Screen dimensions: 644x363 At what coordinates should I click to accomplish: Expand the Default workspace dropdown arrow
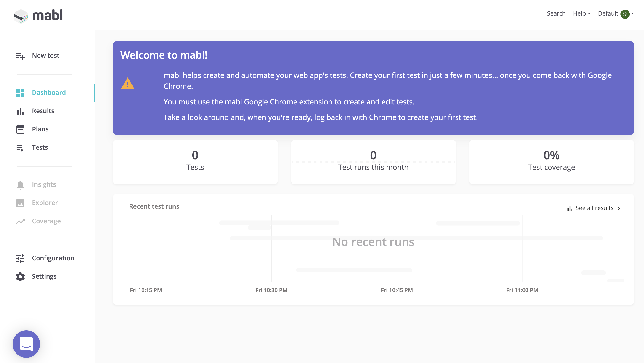[x=633, y=13]
